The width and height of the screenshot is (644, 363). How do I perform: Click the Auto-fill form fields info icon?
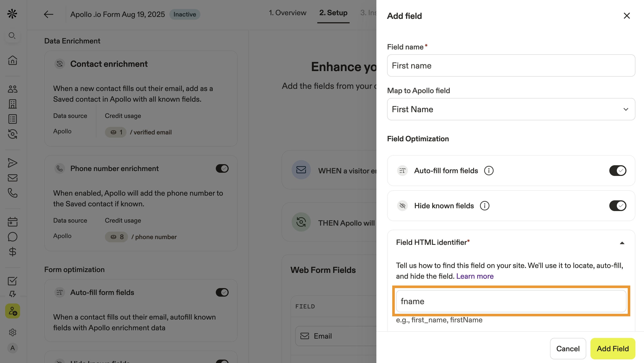pos(489,171)
